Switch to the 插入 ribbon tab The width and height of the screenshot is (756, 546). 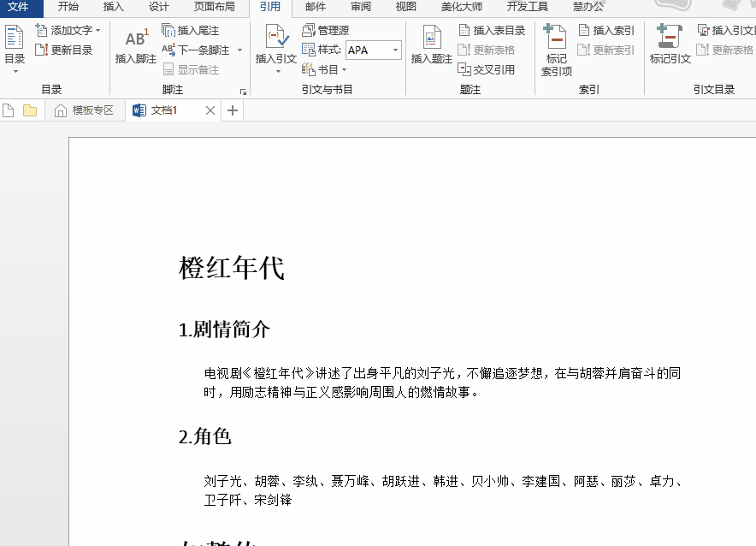click(113, 7)
